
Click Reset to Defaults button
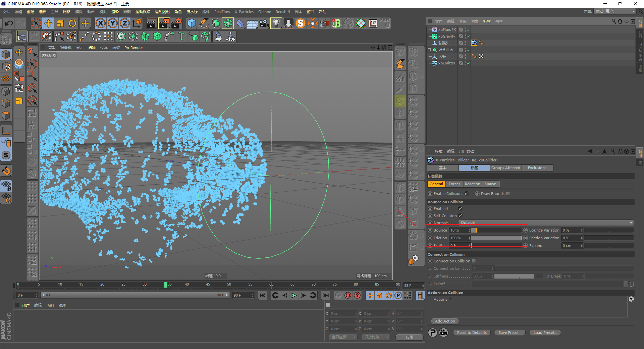[472, 333]
